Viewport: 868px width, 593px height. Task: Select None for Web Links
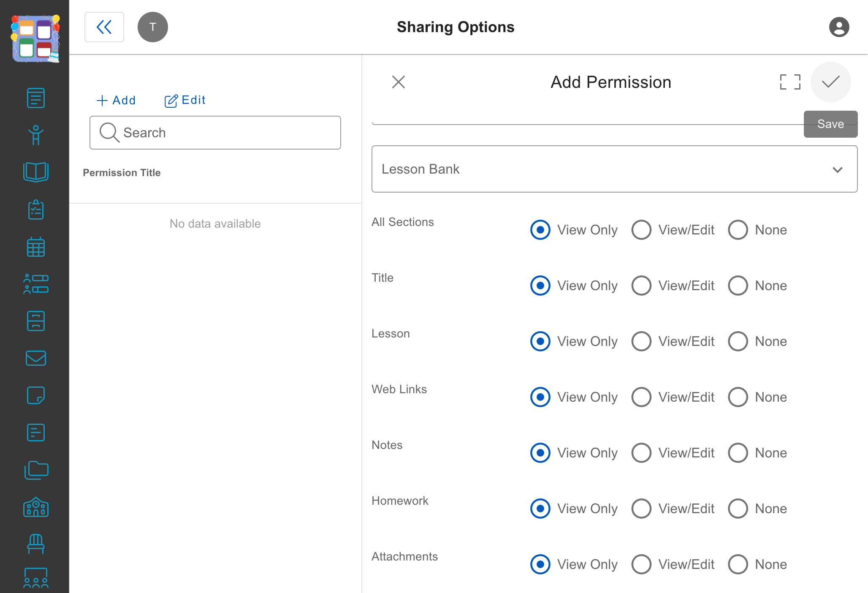coord(738,397)
